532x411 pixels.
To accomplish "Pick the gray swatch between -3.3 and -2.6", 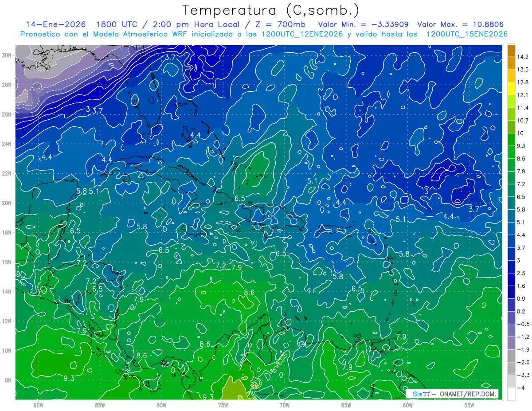I will (511, 368).
